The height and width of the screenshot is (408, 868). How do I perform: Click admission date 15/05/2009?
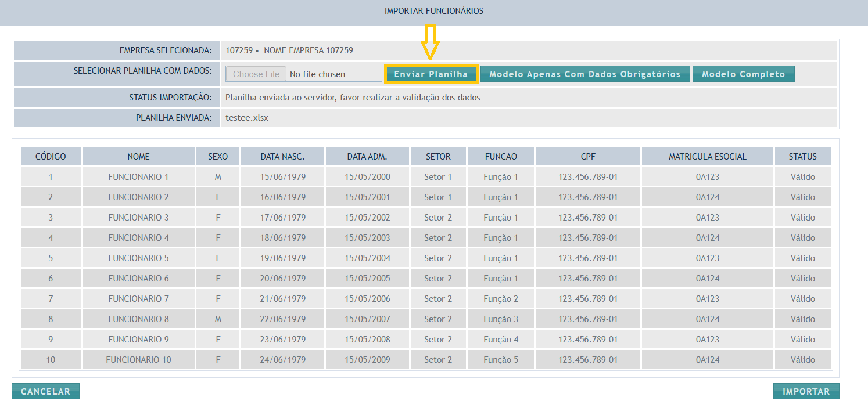(x=367, y=360)
